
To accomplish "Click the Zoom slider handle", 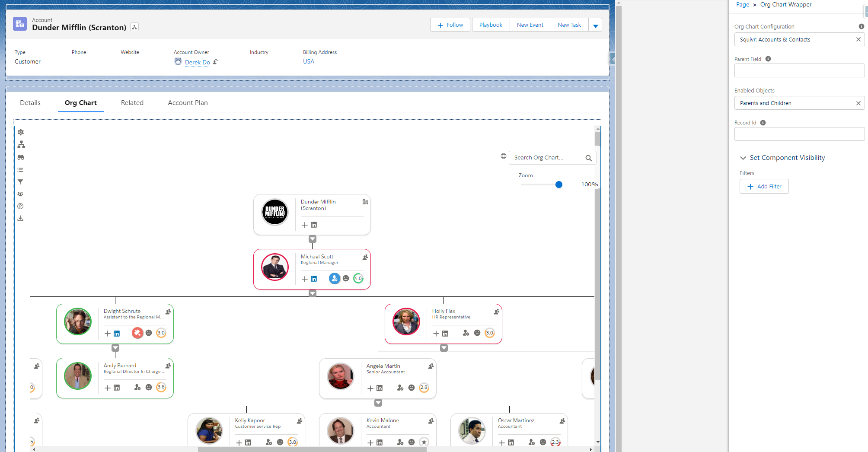I will click(x=559, y=185).
